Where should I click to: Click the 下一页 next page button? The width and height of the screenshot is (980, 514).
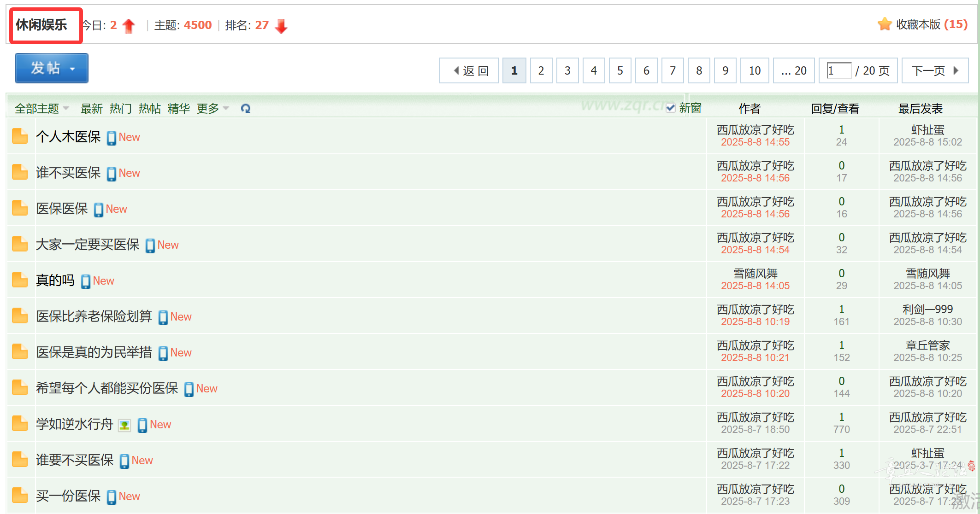coord(934,71)
